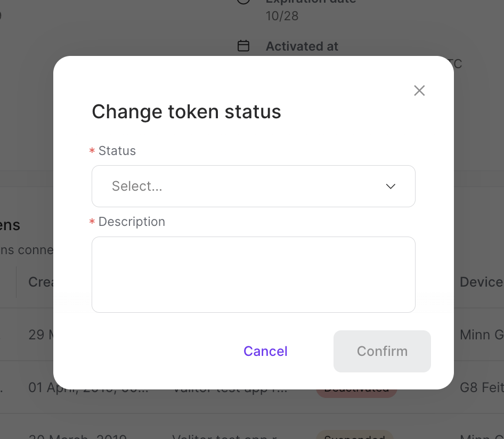Screen dimensions: 504x439
Task: Click the clock icon near Expiration date
Action: pyautogui.click(x=243, y=2)
